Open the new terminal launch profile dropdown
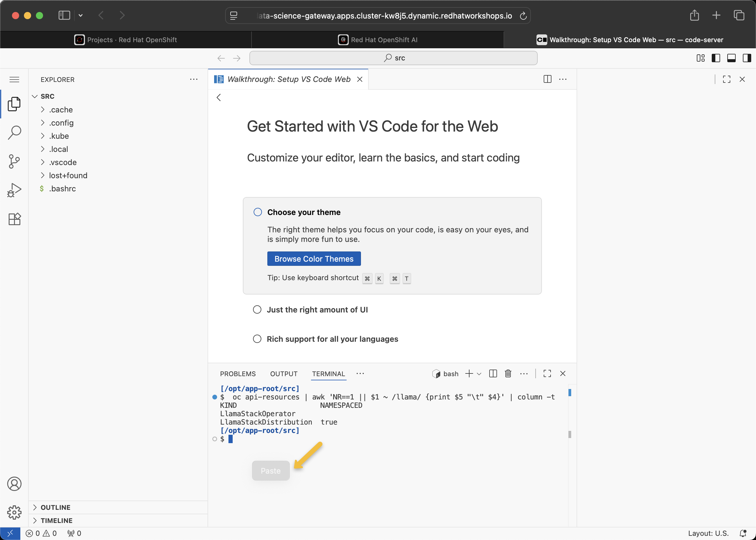 point(479,374)
